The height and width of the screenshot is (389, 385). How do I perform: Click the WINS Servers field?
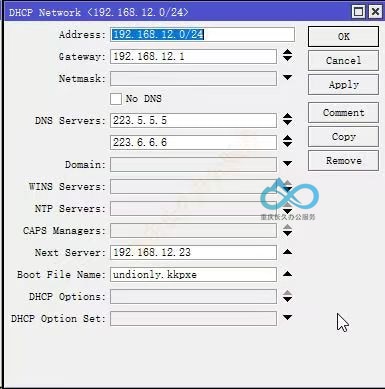(x=193, y=186)
